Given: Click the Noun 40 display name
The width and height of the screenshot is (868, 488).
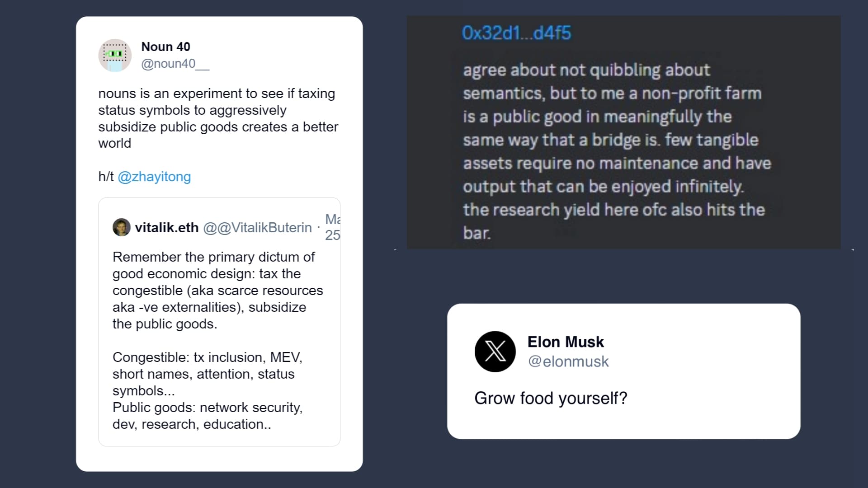Looking at the screenshot, I should 165,47.
